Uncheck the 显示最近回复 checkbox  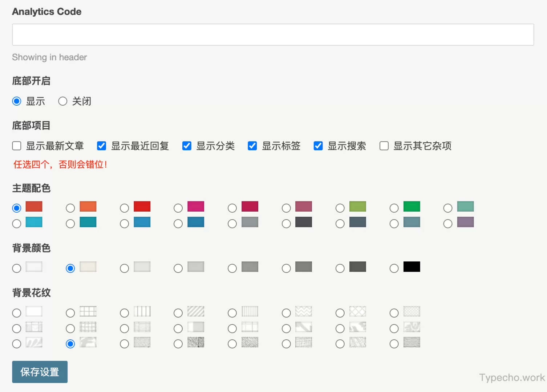pyautogui.click(x=101, y=146)
